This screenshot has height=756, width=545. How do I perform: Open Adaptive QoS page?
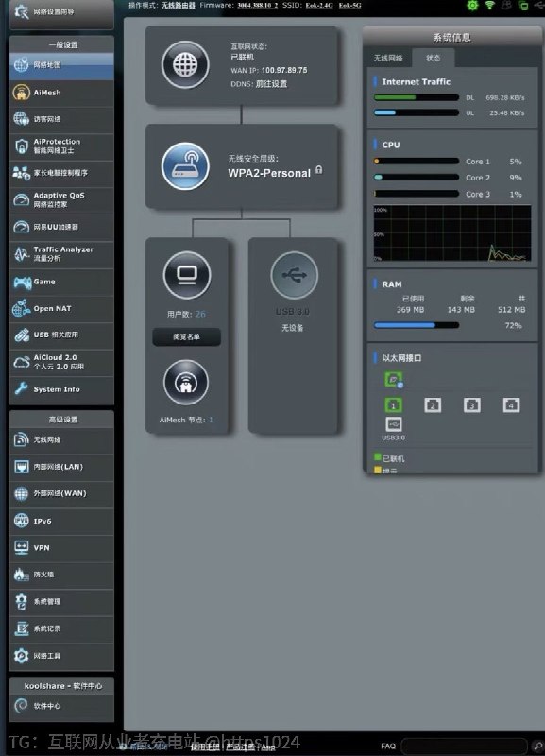pos(61,199)
